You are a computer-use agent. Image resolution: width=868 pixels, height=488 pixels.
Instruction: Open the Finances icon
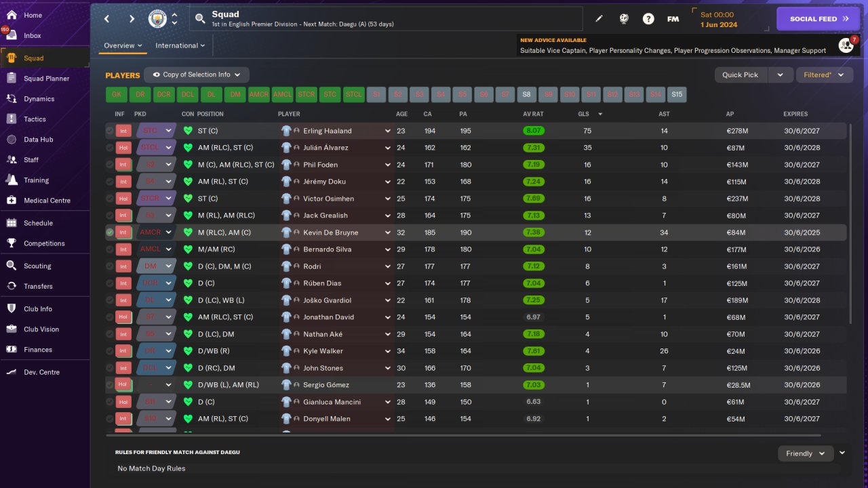12,350
